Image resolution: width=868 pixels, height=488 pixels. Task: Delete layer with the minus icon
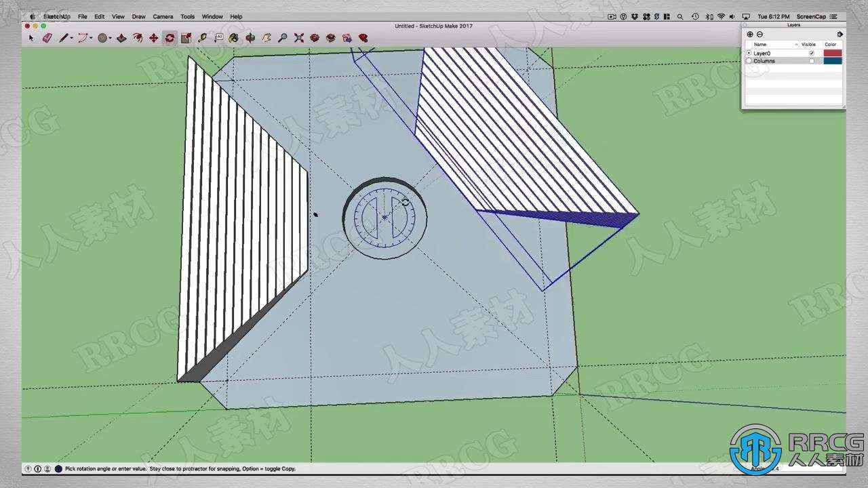[759, 35]
